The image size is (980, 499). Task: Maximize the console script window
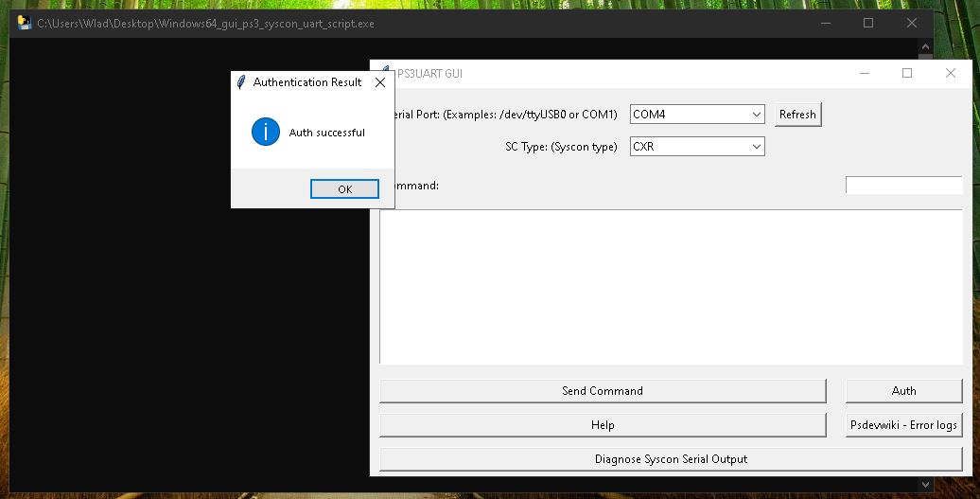tap(868, 23)
